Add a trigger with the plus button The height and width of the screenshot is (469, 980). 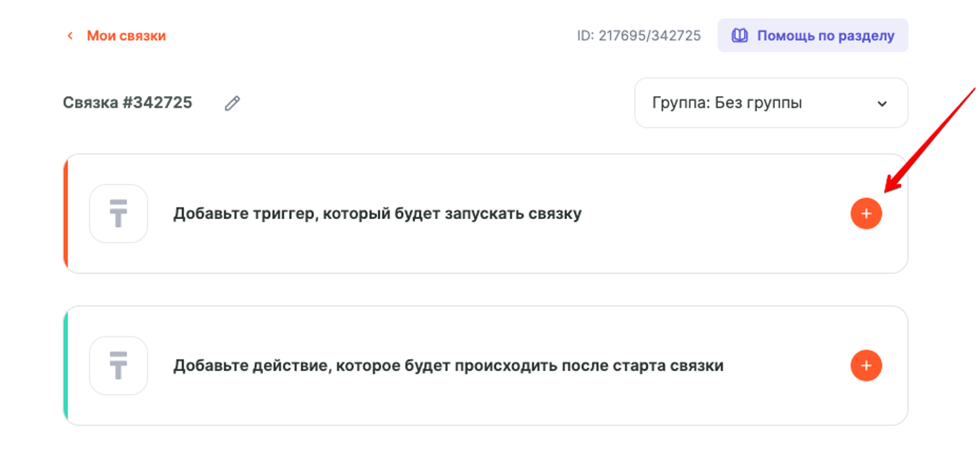865,213
